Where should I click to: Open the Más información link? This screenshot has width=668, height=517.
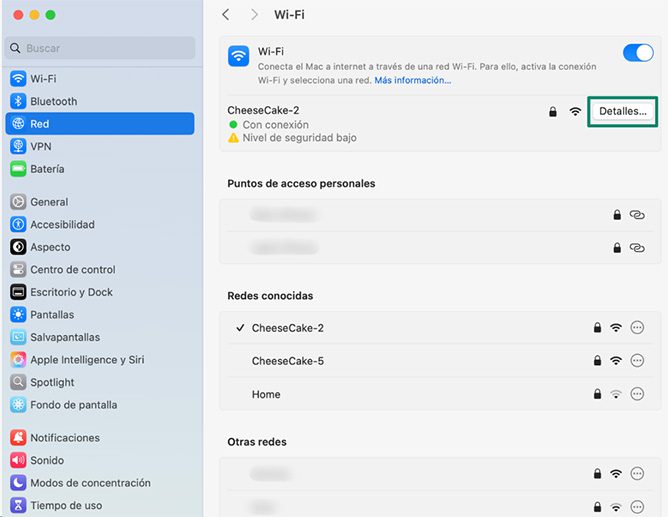412,80
